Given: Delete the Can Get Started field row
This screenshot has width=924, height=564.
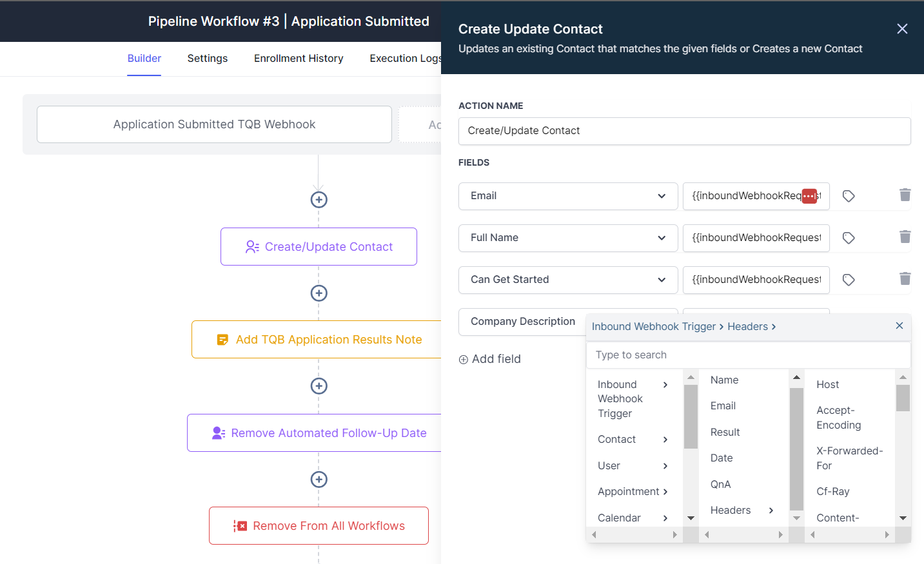Looking at the screenshot, I should coord(905,278).
